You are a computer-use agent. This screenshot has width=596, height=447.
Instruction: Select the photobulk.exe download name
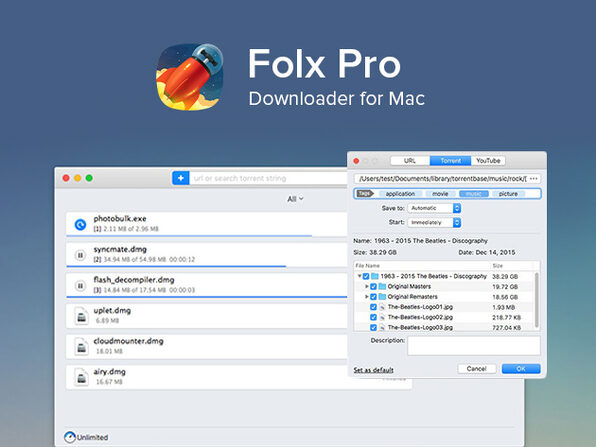point(120,219)
